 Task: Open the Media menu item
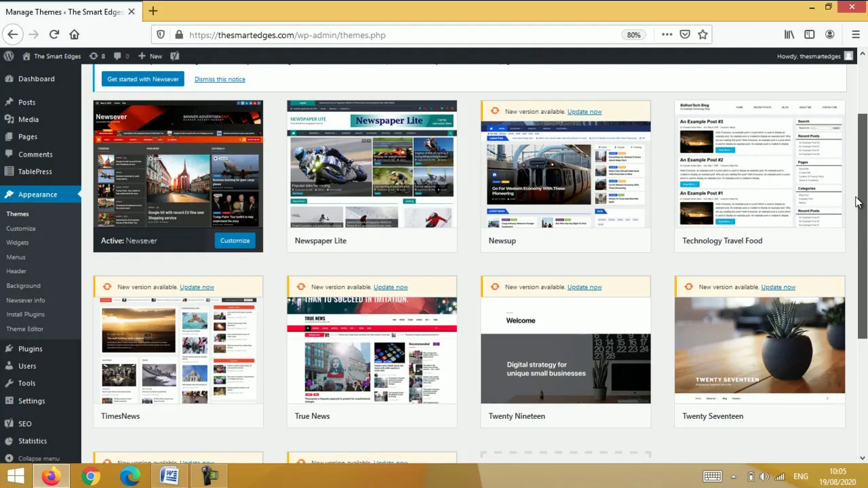coord(41,119)
